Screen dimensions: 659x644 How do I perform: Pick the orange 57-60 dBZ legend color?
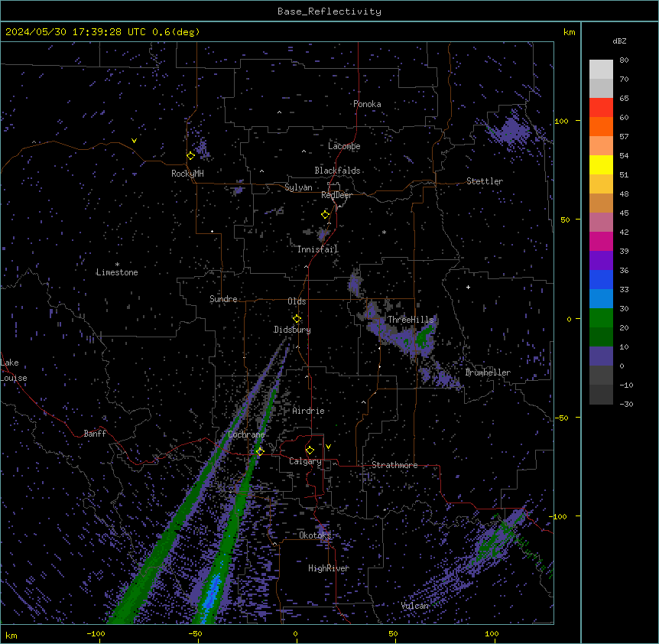click(601, 126)
